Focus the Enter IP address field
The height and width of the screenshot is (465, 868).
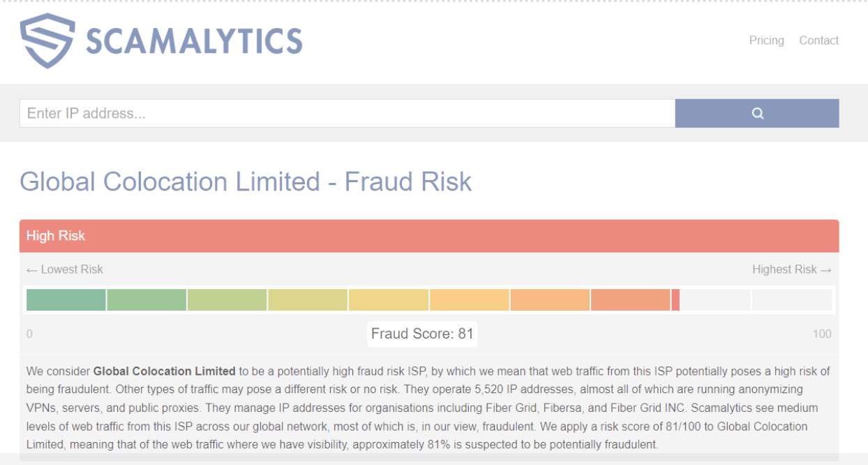(x=347, y=113)
